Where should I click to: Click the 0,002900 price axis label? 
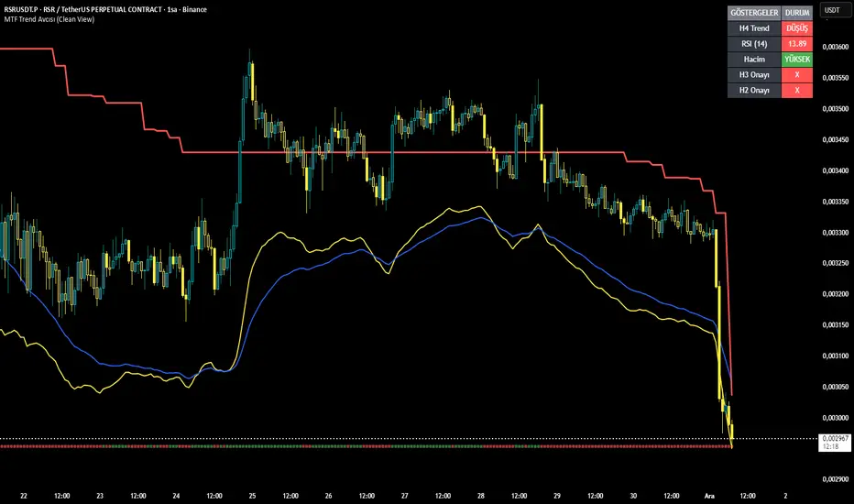pyautogui.click(x=835, y=479)
